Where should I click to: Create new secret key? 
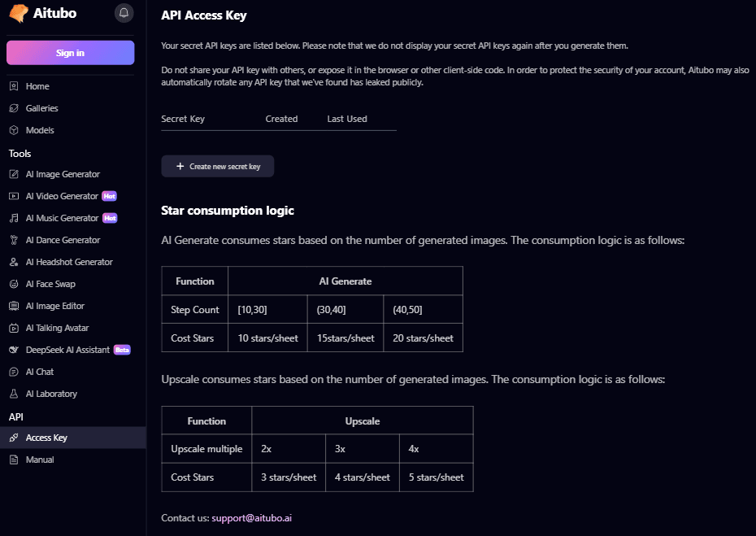coord(217,166)
